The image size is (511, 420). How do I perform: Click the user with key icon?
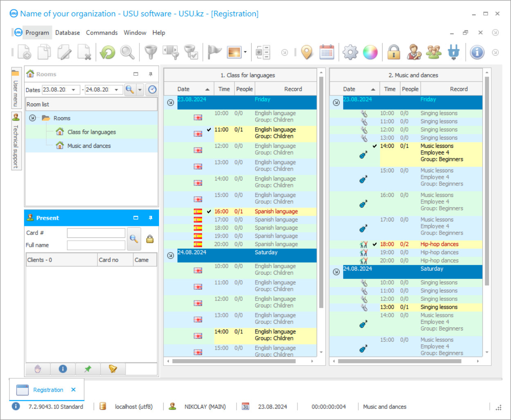coord(414,52)
